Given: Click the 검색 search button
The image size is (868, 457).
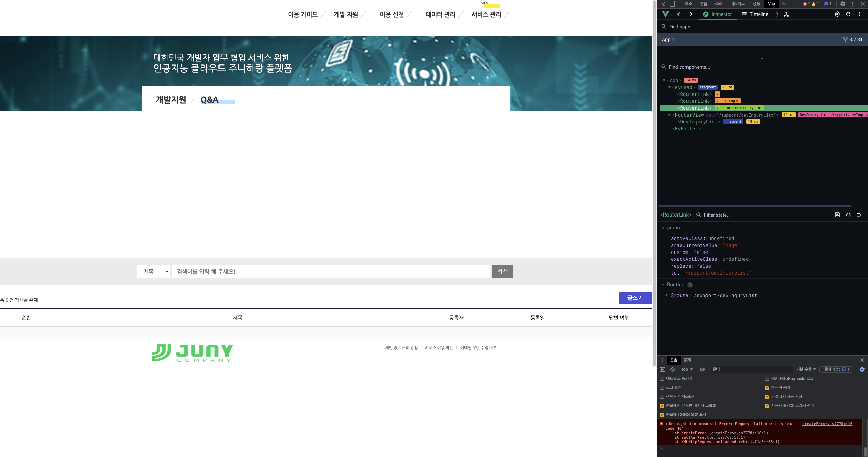Looking at the screenshot, I should pos(502,271).
